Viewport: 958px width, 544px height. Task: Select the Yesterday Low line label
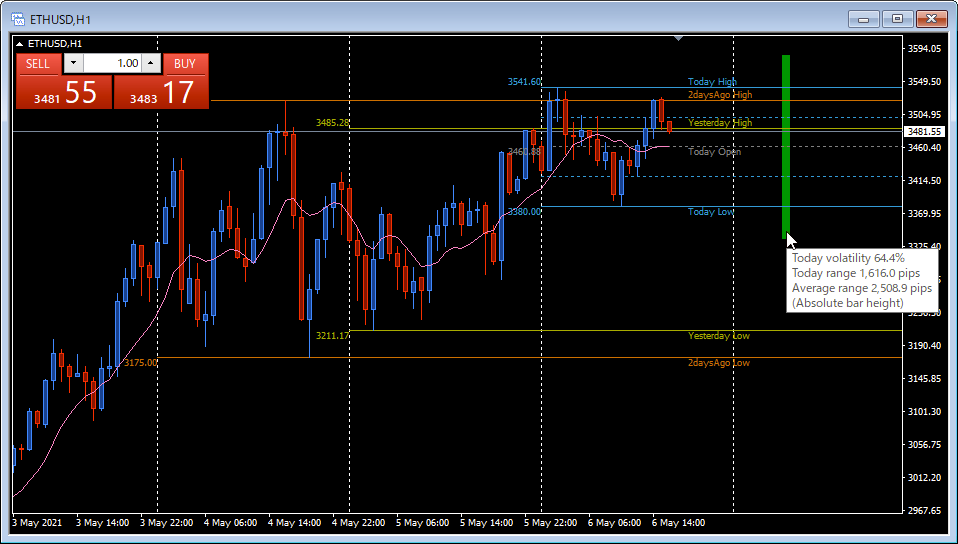(x=718, y=336)
